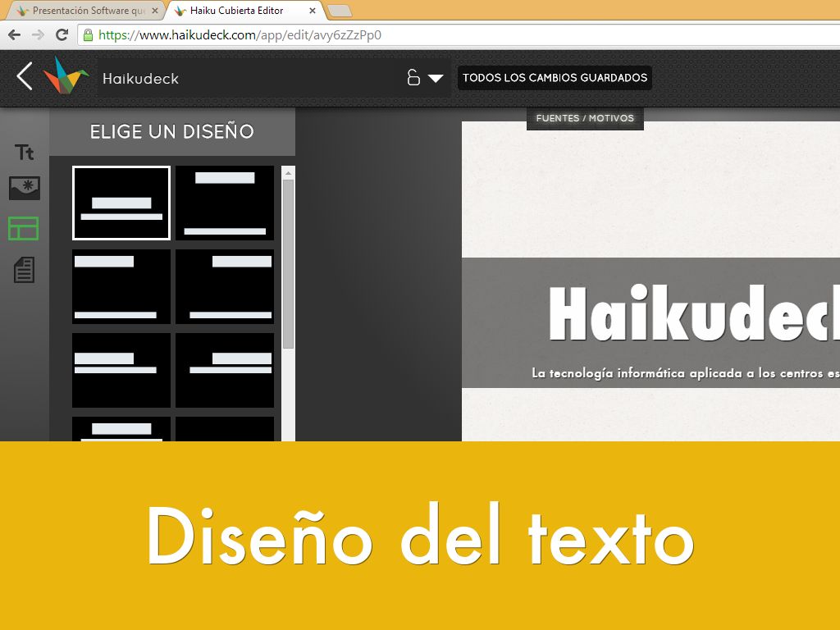Image resolution: width=840 pixels, height=630 pixels.
Task: Pick the top-left title layout thumbnail
Action: (x=121, y=286)
